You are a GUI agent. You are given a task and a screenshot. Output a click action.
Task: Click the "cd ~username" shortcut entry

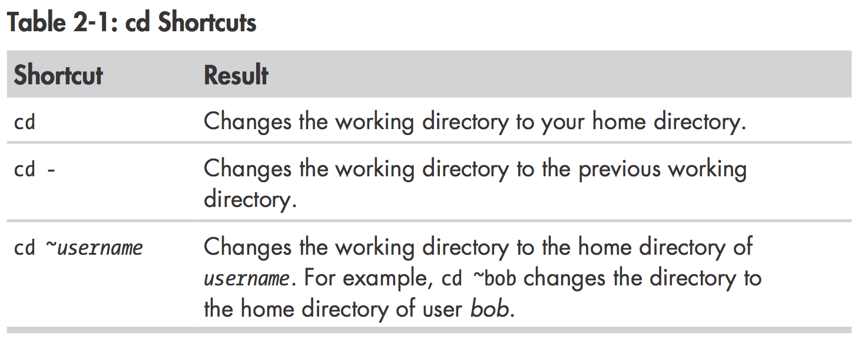(78, 248)
